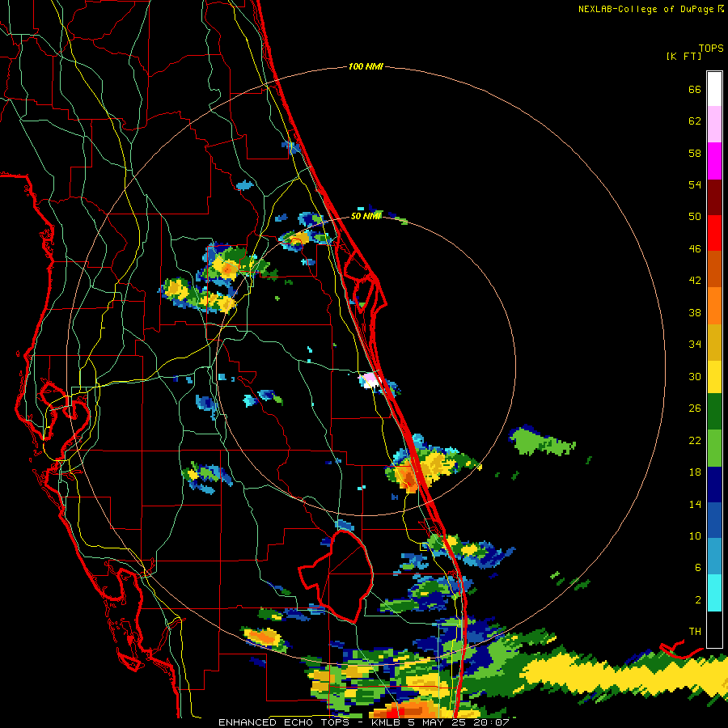The width and height of the screenshot is (728, 728).
Task: Click the dark red (maroon) legend swatch
Action: (714, 197)
